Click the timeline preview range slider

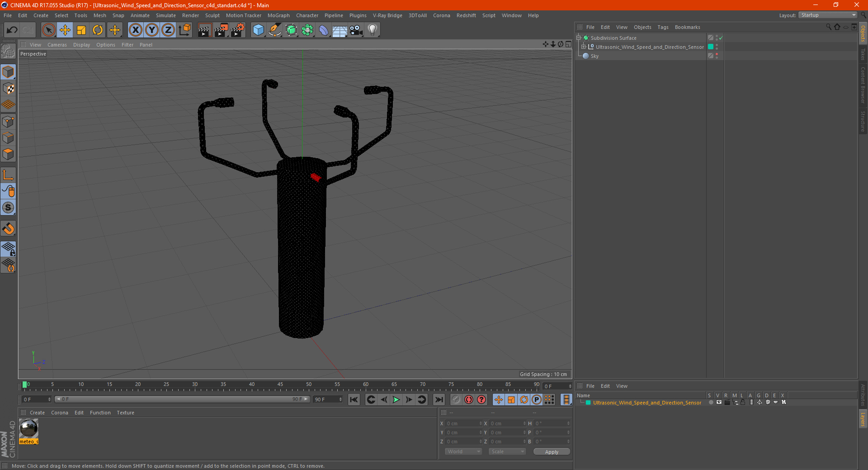[x=182, y=399]
